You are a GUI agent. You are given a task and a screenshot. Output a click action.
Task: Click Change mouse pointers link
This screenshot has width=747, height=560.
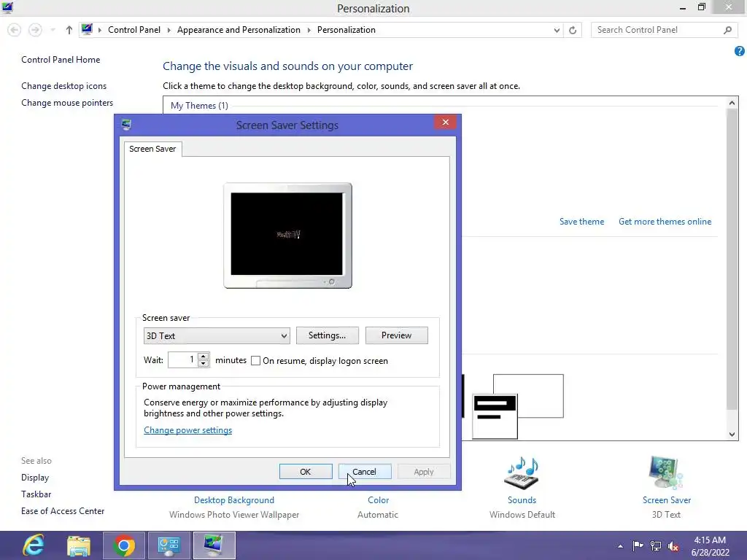67,102
